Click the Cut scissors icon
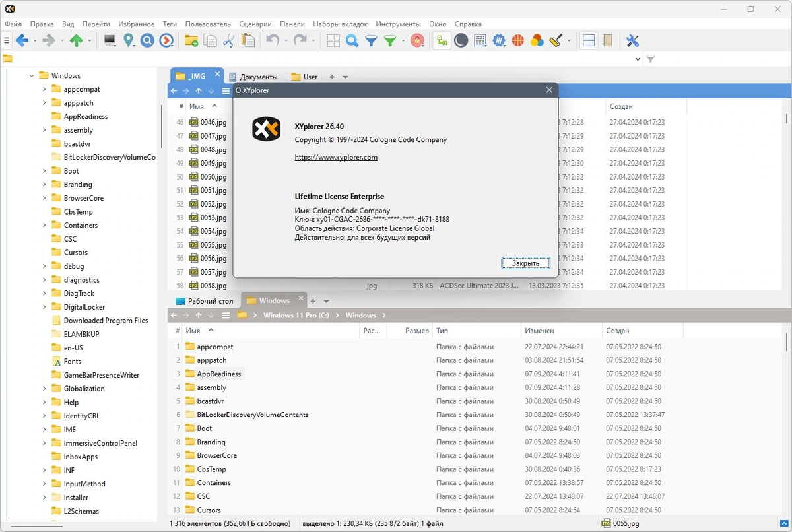Viewport: 792px width, 532px height. 229,41
